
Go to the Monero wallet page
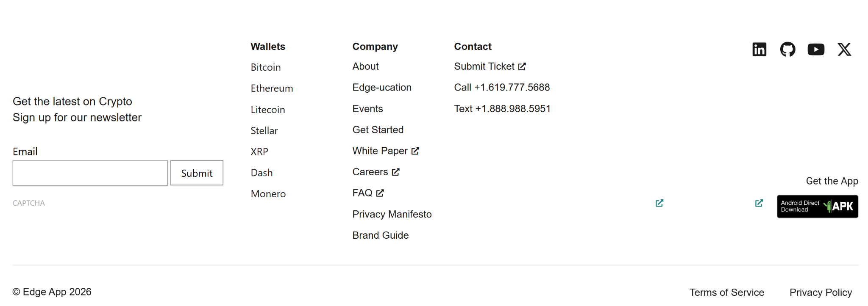[268, 194]
